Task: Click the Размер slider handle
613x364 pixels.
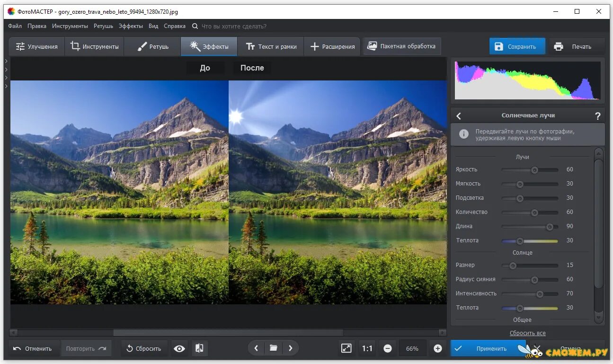Action: pyautogui.click(x=512, y=265)
